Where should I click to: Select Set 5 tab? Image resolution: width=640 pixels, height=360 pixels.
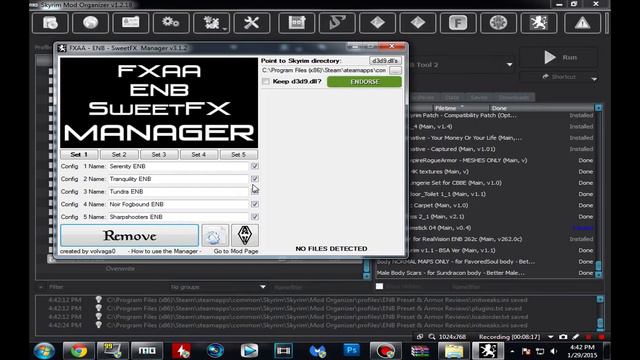pos(239,154)
